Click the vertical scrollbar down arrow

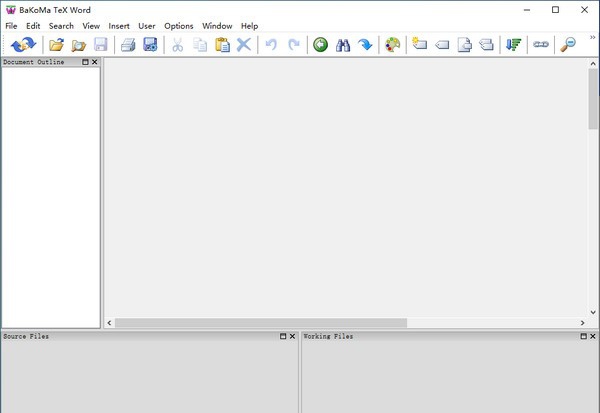tap(593, 311)
